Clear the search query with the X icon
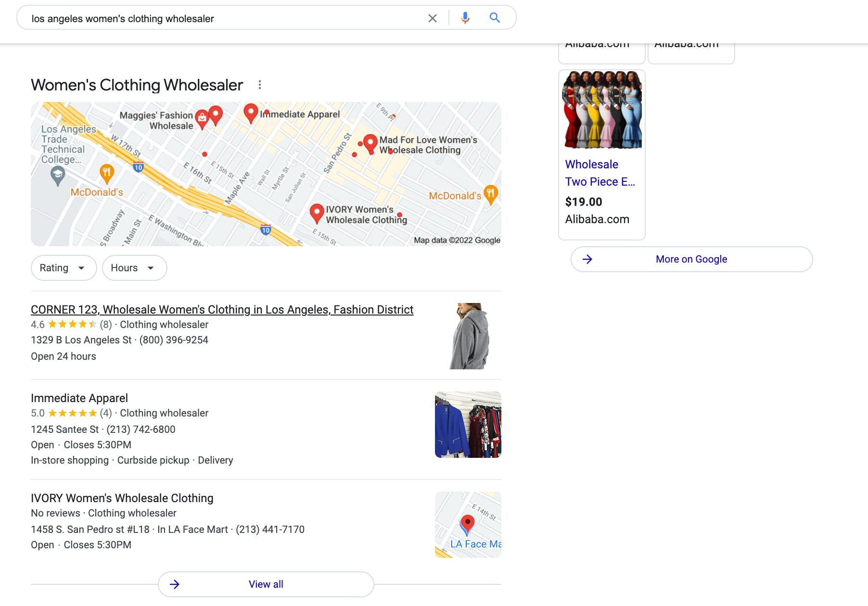868x606 pixels. tap(432, 18)
